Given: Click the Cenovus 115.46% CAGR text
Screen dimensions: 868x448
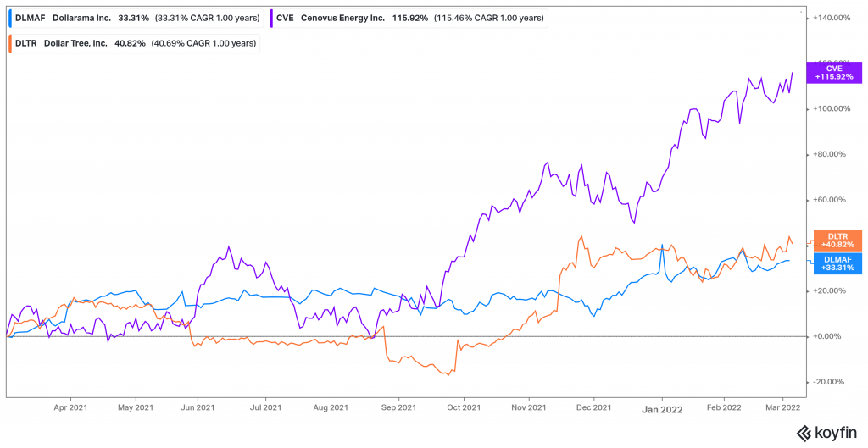Looking at the screenshot, I should tap(488, 18).
